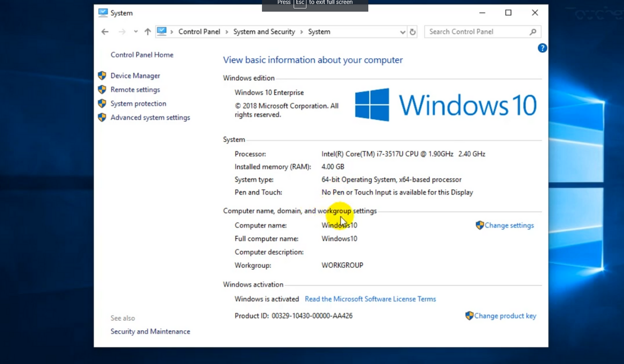
Task: Click the WORKGROUP value
Action: click(x=343, y=265)
